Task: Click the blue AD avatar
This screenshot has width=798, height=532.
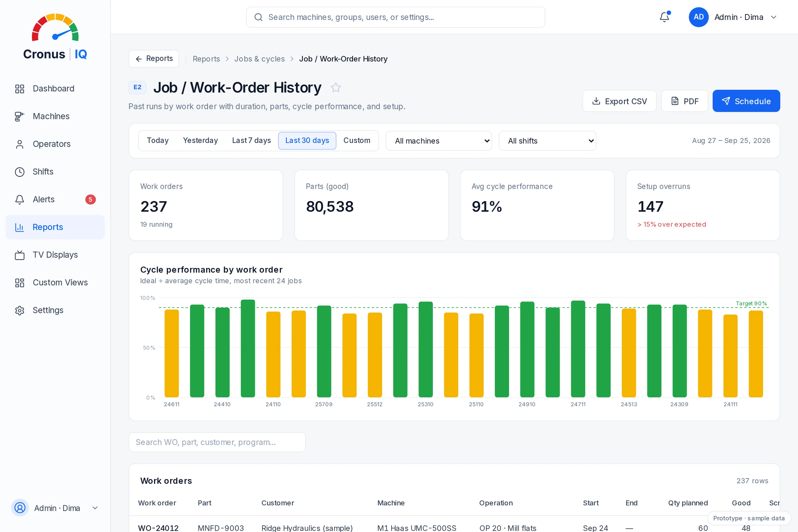Action: pyautogui.click(x=699, y=17)
